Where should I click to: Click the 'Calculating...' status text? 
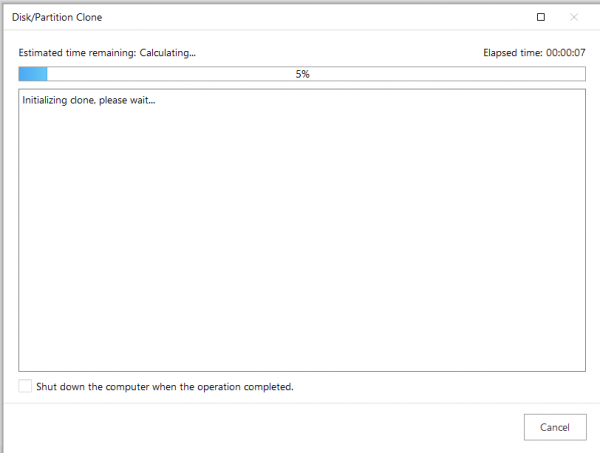click(x=167, y=53)
